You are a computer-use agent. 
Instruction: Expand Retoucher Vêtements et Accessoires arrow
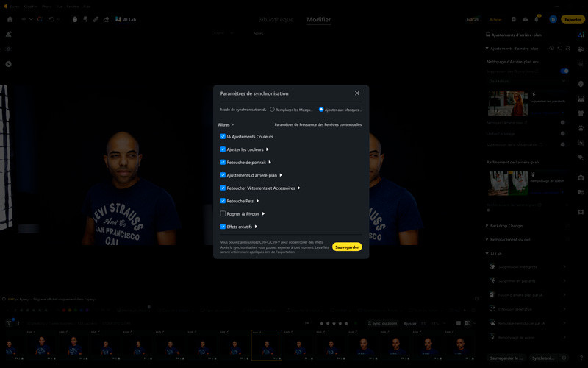tap(299, 188)
